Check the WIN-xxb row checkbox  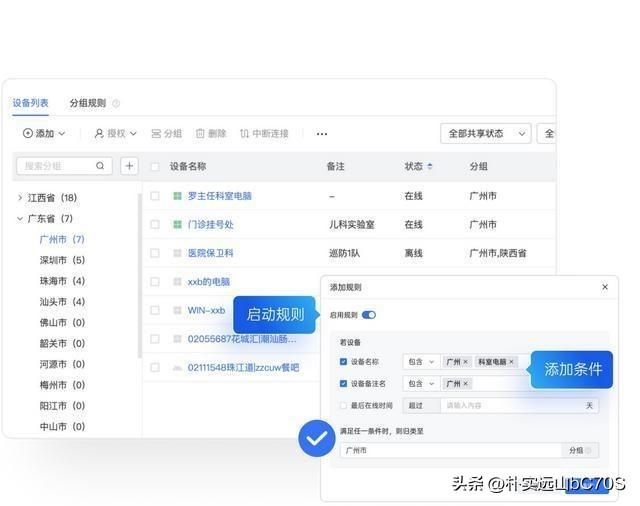point(155,311)
